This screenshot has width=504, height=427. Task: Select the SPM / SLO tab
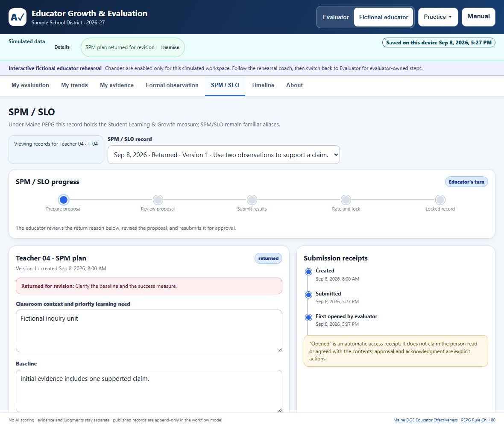[225, 85]
